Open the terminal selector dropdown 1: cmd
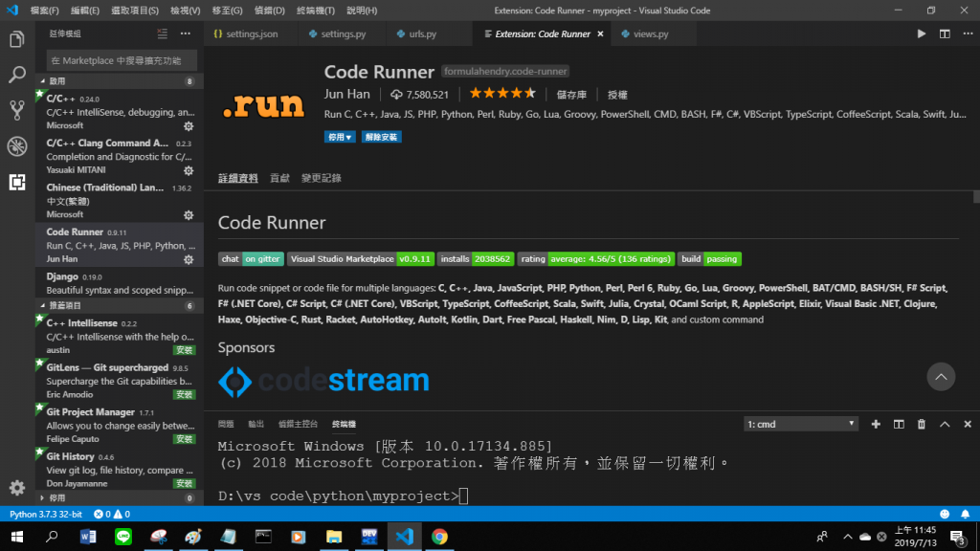The image size is (980, 551). (x=801, y=424)
